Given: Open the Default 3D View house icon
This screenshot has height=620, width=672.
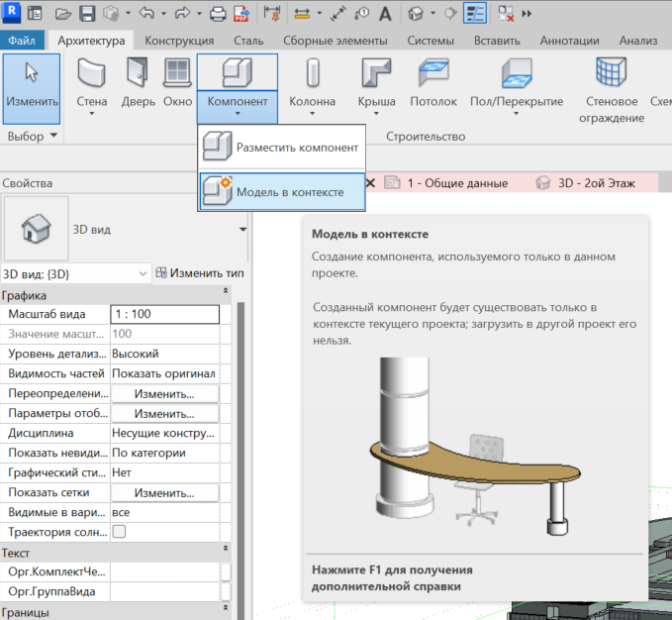Looking at the screenshot, I should [416, 14].
